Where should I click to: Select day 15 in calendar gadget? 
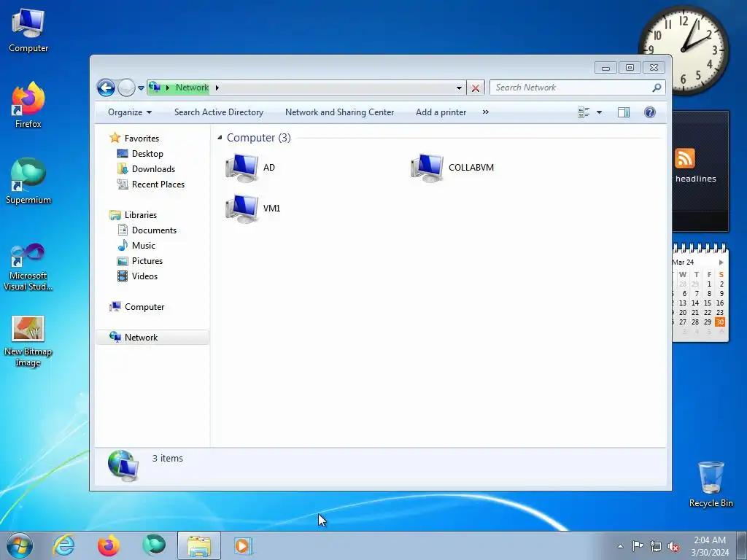click(708, 303)
